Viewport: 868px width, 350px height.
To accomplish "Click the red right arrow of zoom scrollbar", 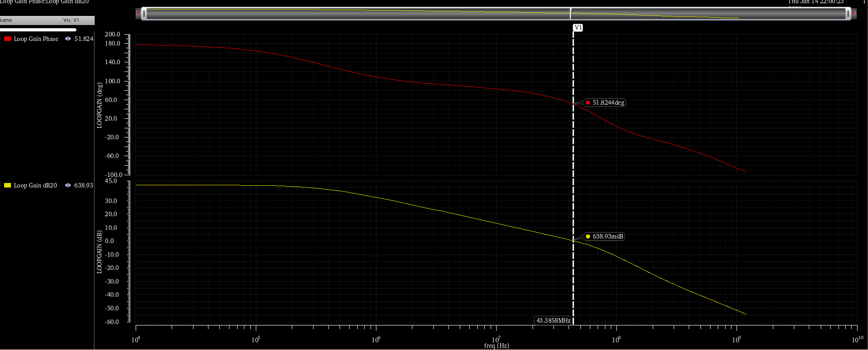I will tap(854, 14).
